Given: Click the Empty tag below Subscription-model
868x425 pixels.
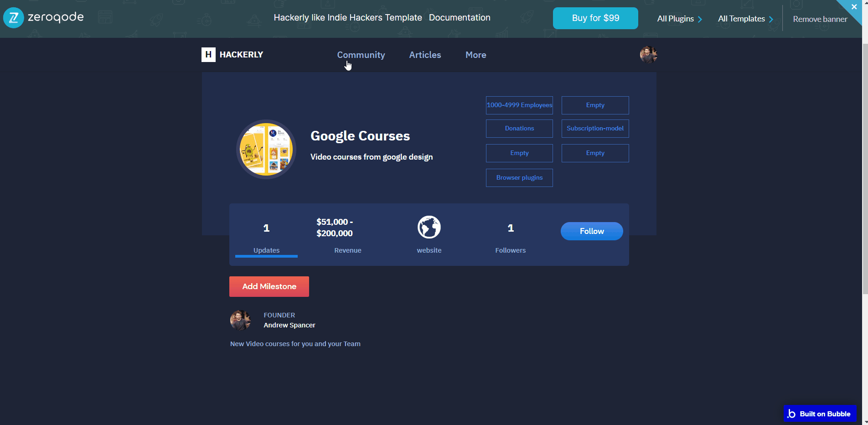Looking at the screenshot, I should 595,153.
